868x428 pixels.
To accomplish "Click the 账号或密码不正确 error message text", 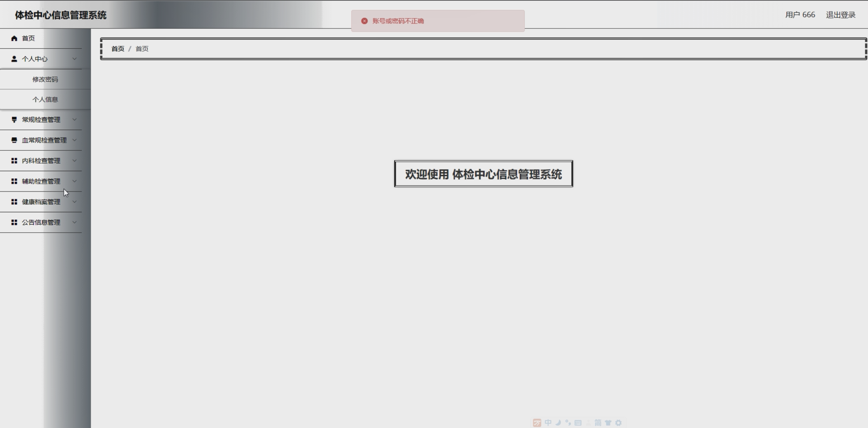I will (398, 21).
